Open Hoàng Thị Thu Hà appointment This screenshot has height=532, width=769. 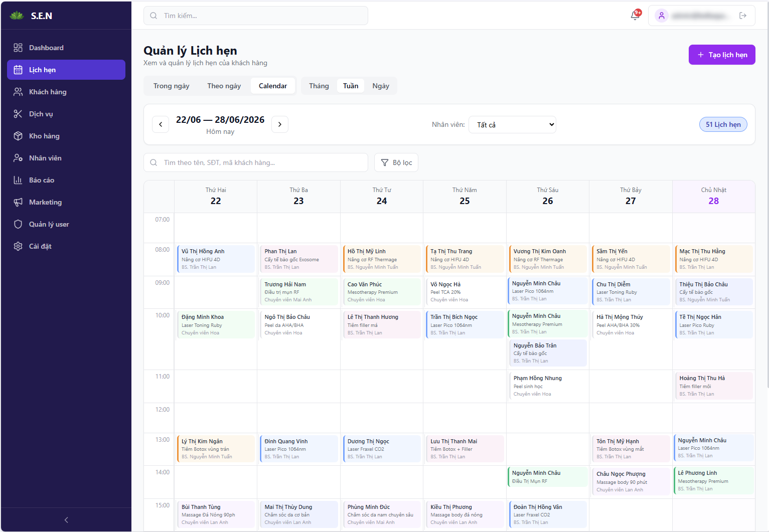[x=714, y=386]
